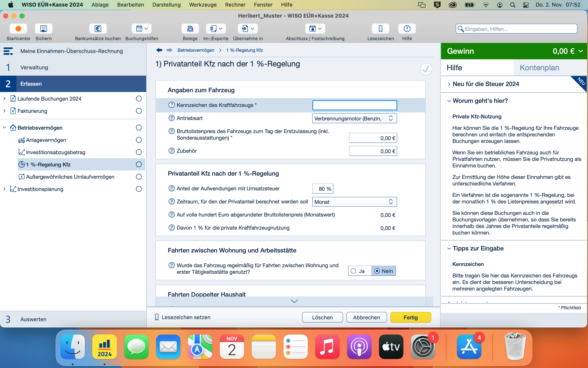This screenshot has height=368, width=588.
Task: Click the Löschen button
Action: (322, 317)
